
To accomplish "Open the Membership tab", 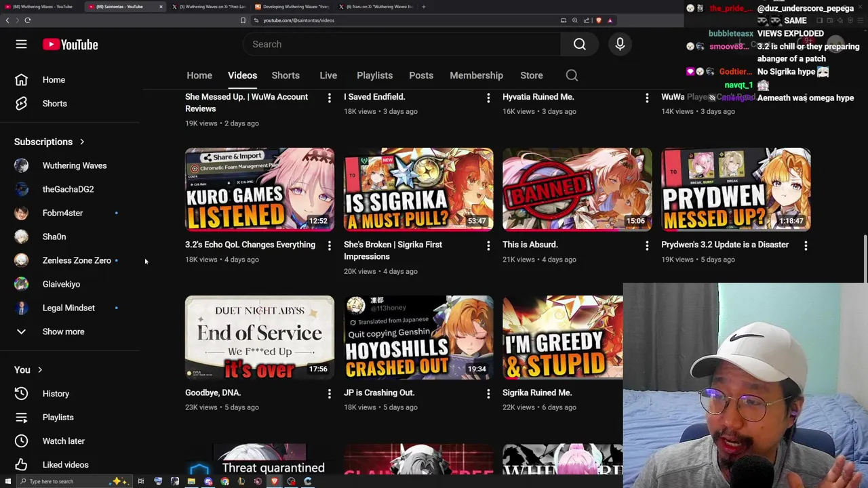I will pos(476,75).
